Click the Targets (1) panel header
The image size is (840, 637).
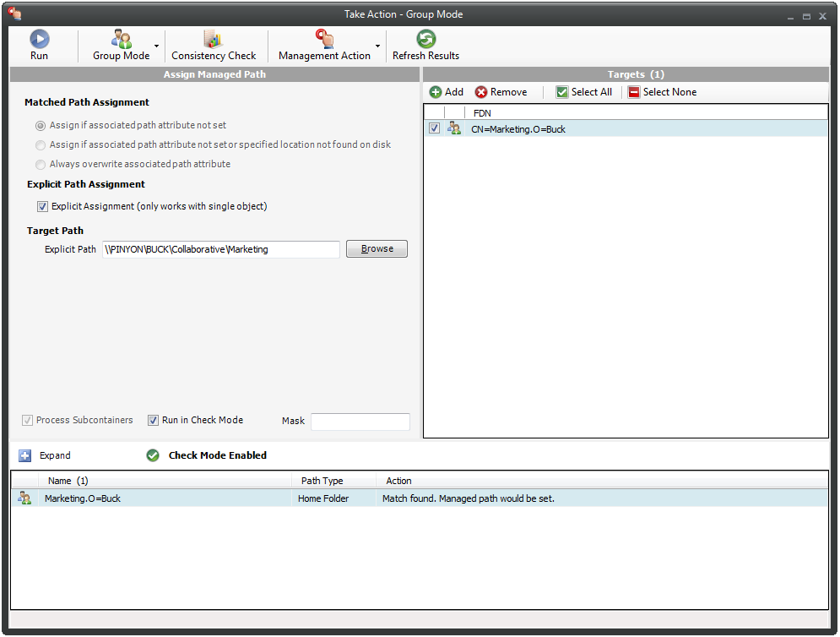click(626, 74)
